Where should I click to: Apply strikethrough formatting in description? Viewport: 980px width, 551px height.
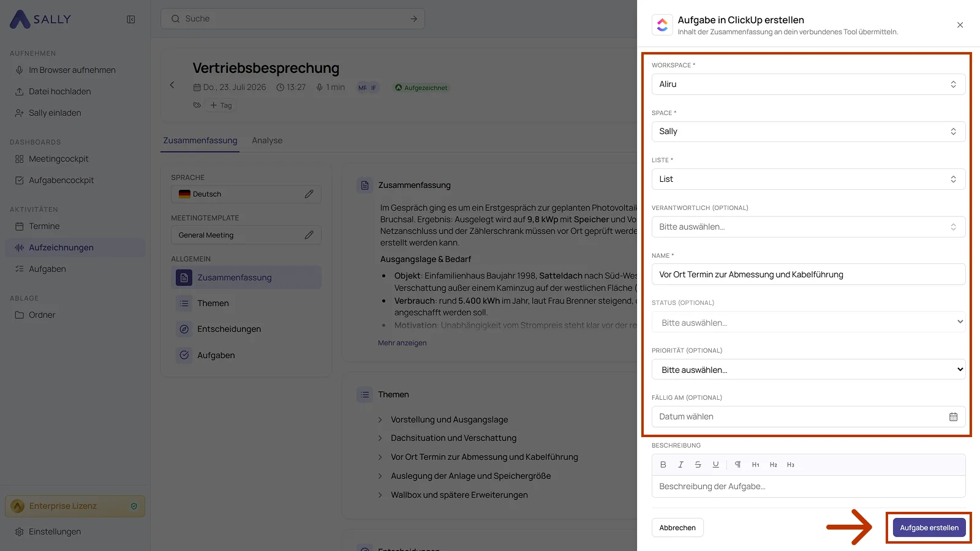[x=698, y=465]
